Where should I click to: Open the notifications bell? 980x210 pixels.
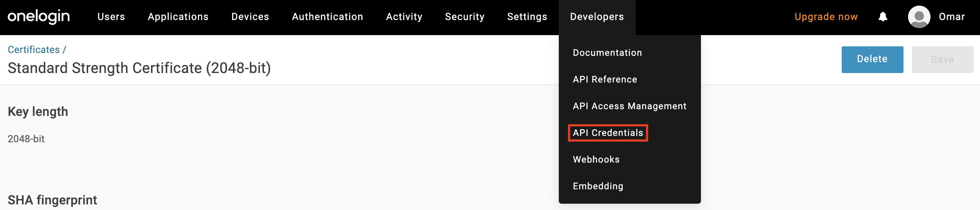tap(883, 17)
